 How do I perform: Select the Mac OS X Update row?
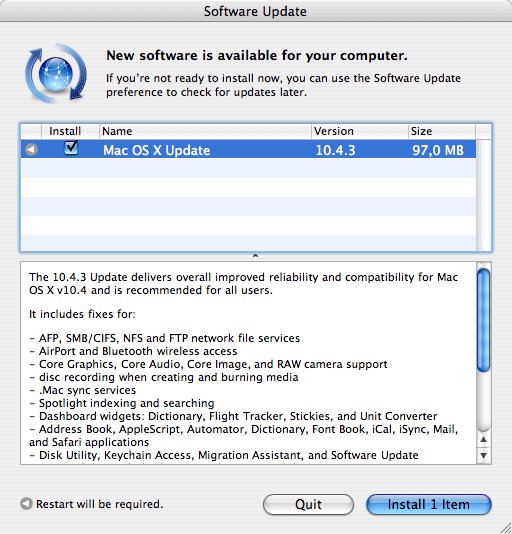[248, 149]
